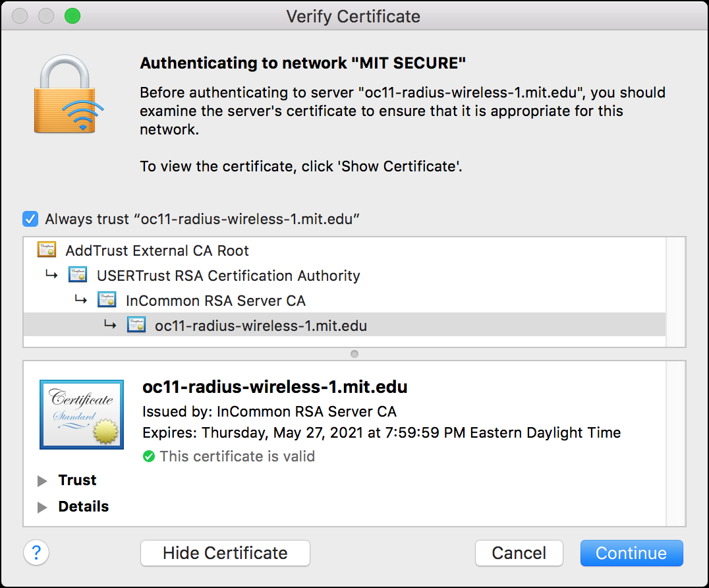
Task: Click the large Certificate Standard image
Action: (x=82, y=415)
